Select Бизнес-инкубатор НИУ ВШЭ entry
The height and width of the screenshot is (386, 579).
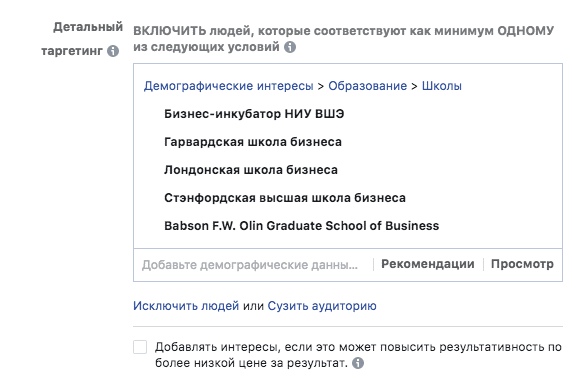pos(254,114)
